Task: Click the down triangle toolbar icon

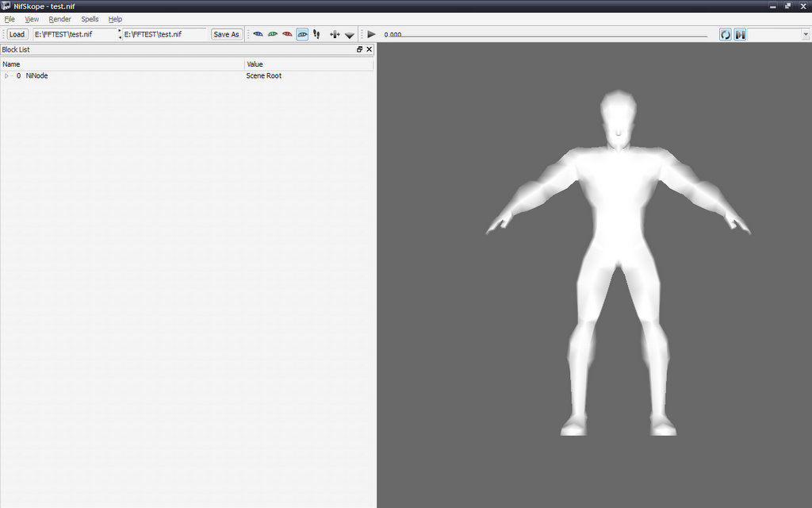Action: (x=349, y=35)
